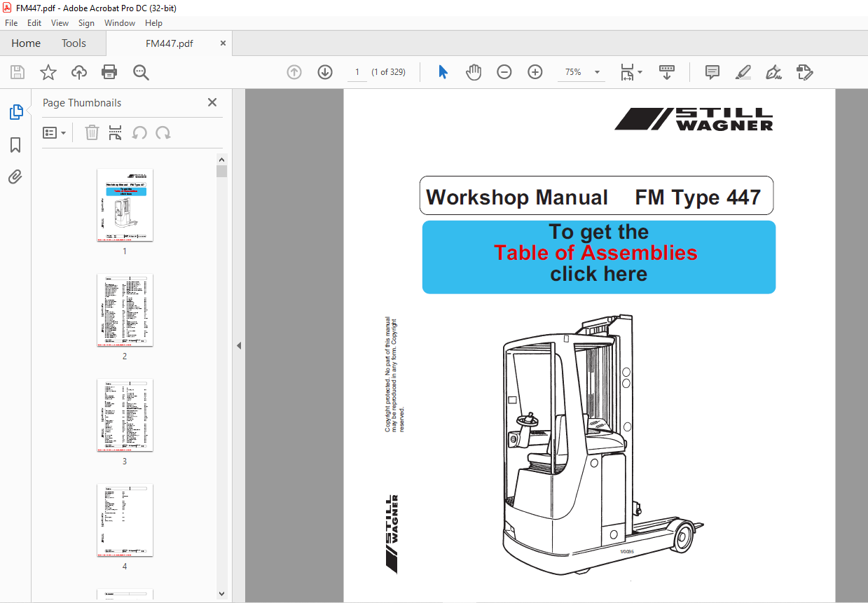Print the document with printer icon
Viewport: 868px width, 603px height.
tap(109, 72)
